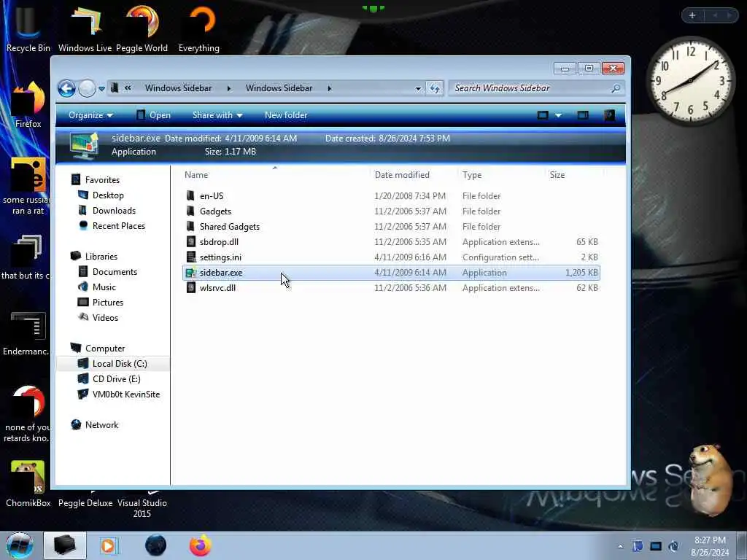This screenshot has height=560, width=747.
Task: Open Firefox from the taskbar
Action: point(200,545)
